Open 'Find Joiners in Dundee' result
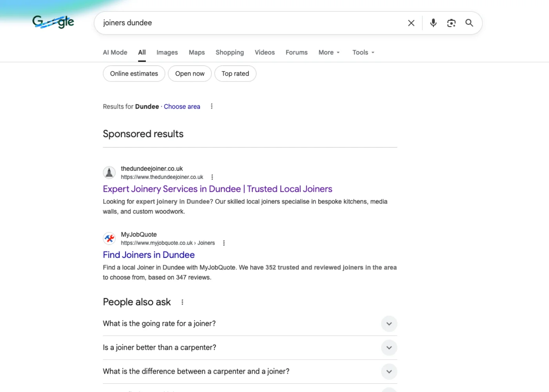The image size is (549, 392). pyautogui.click(x=149, y=255)
